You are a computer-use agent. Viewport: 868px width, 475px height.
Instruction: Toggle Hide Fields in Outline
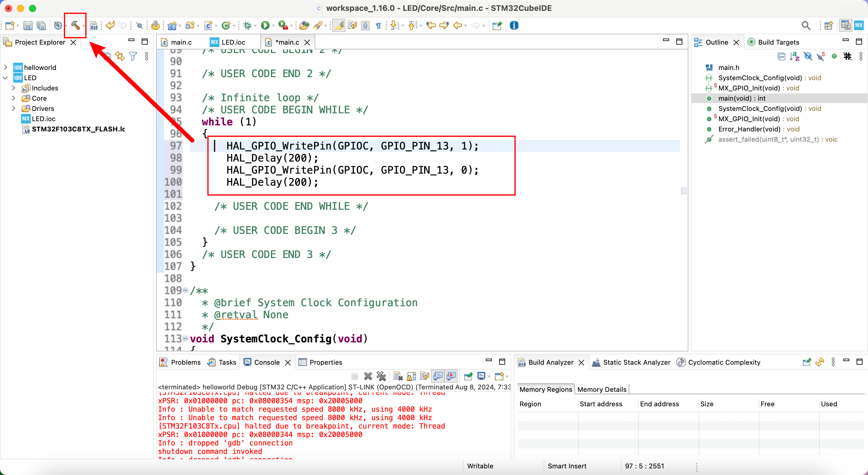(808, 56)
